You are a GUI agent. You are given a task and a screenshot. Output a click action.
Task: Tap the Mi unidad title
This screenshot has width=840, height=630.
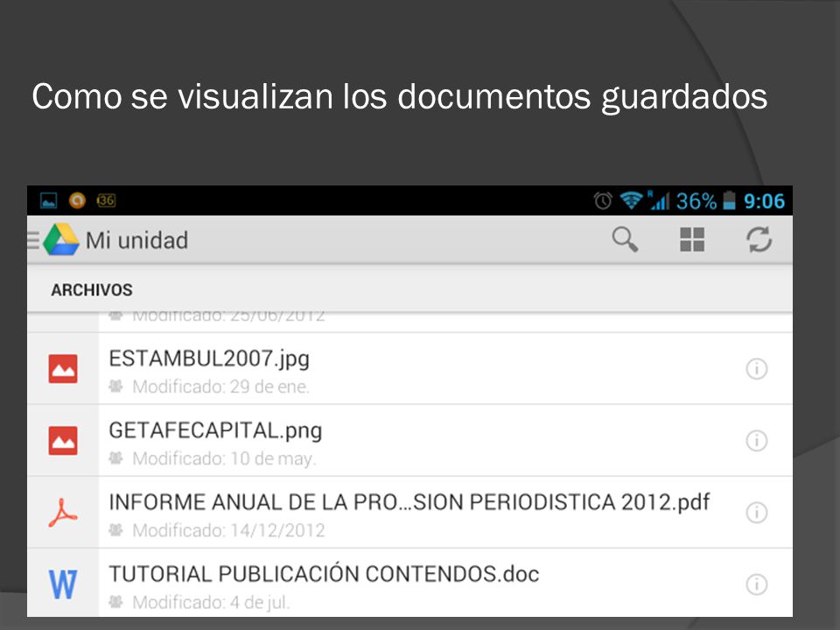coord(136,240)
